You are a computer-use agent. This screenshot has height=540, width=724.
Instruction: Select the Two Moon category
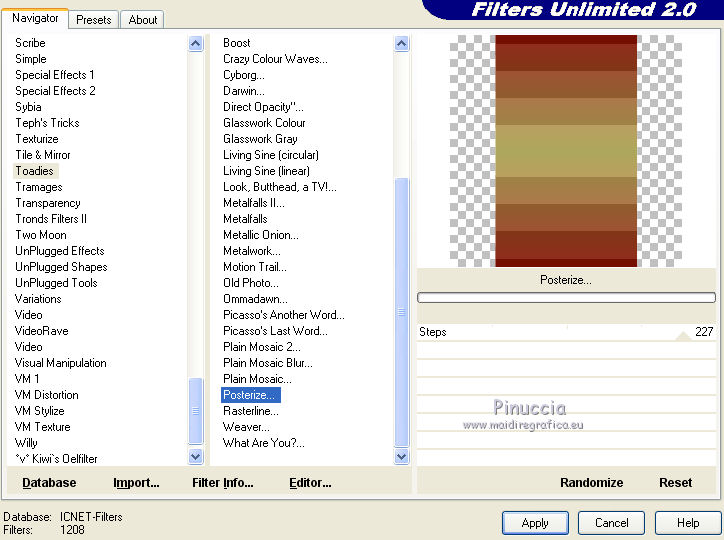(x=41, y=235)
